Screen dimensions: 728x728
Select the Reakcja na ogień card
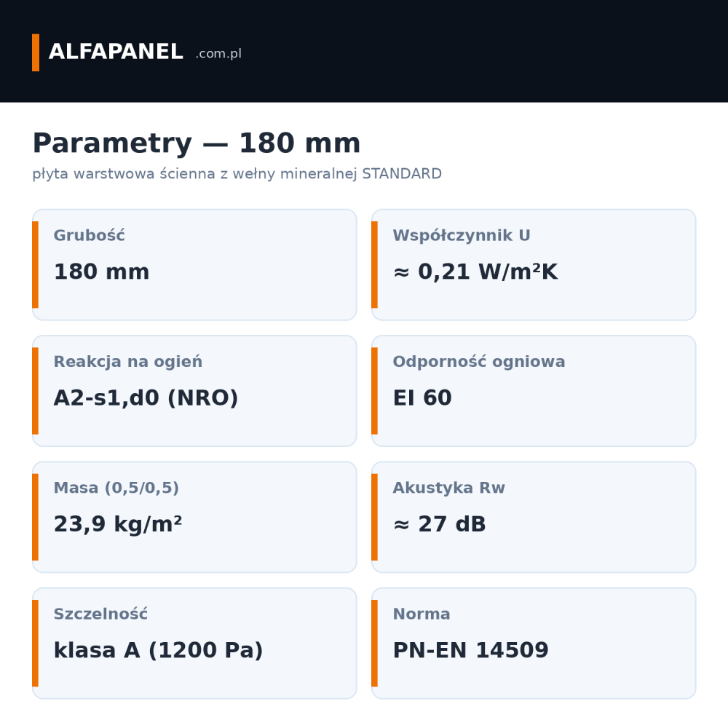[194, 391]
